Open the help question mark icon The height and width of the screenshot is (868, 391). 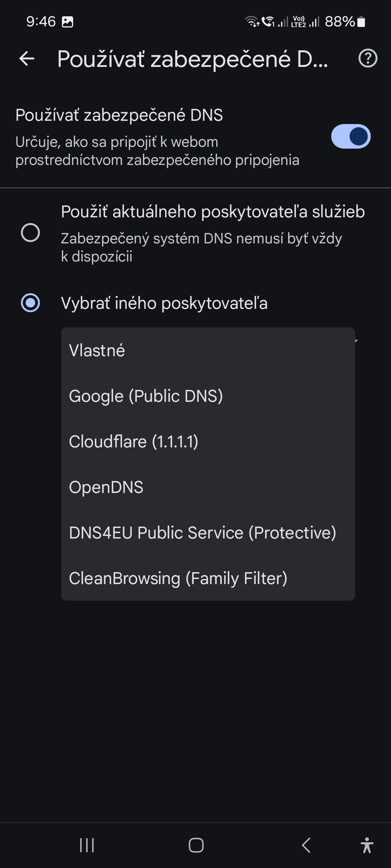[x=368, y=59]
